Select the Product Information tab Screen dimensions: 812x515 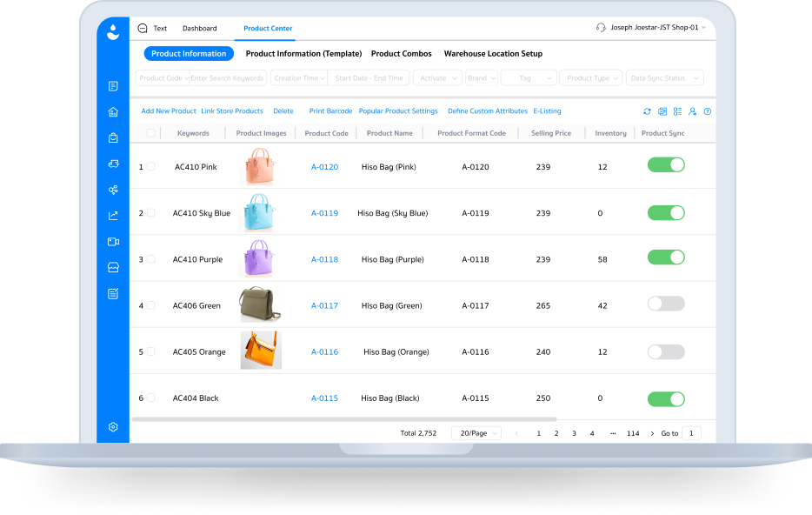(x=189, y=53)
